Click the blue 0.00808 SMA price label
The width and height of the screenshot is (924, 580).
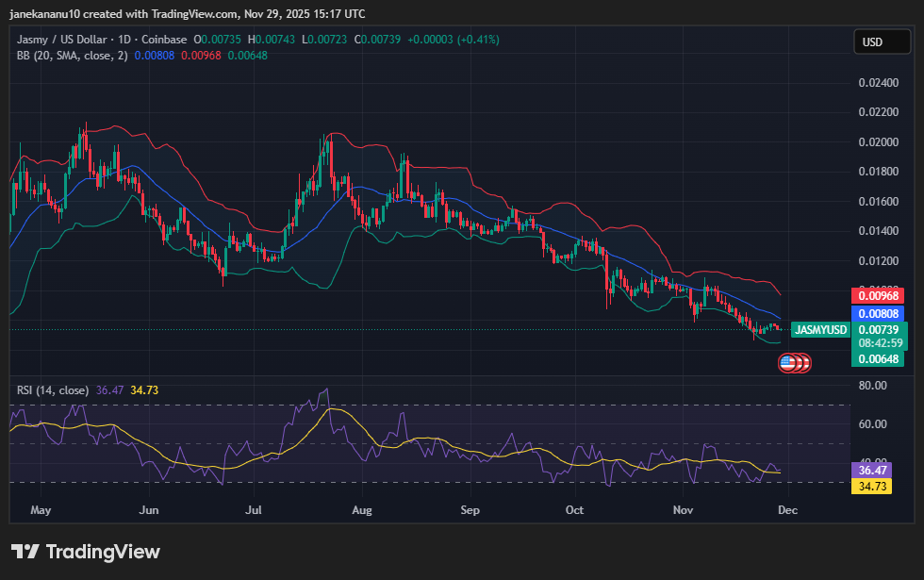click(878, 313)
